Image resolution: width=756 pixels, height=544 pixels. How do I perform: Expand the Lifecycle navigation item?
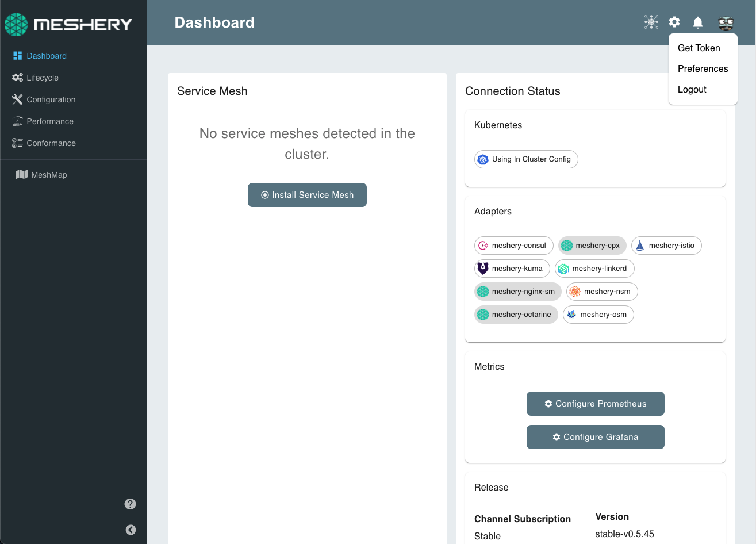pyautogui.click(x=43, y=78)
